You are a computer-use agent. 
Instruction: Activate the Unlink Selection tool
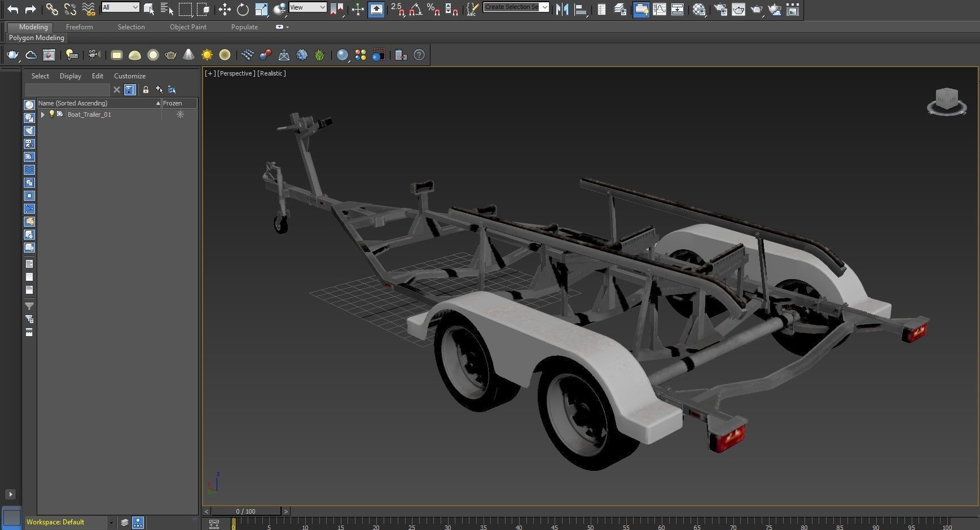click(x=70, y=9)
